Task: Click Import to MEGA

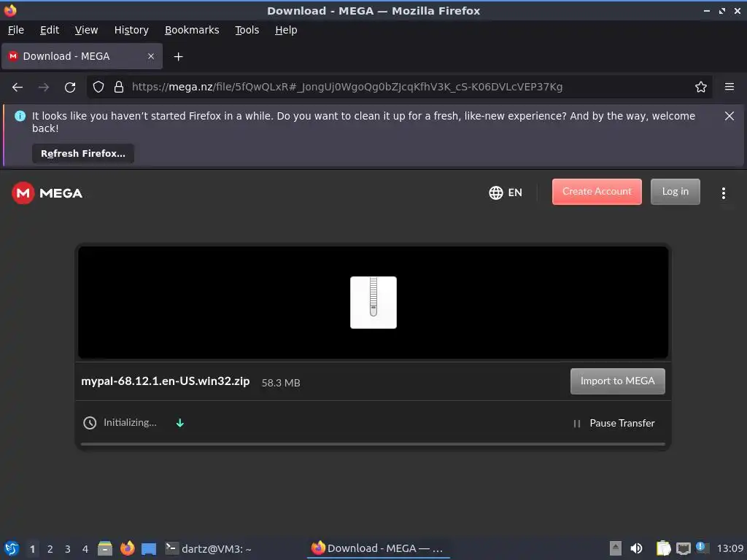Action: click(617, 381)
